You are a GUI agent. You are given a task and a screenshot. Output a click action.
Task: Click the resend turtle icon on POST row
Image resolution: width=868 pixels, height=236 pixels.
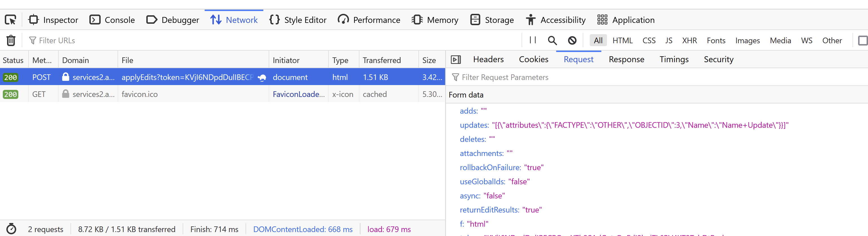262,78
